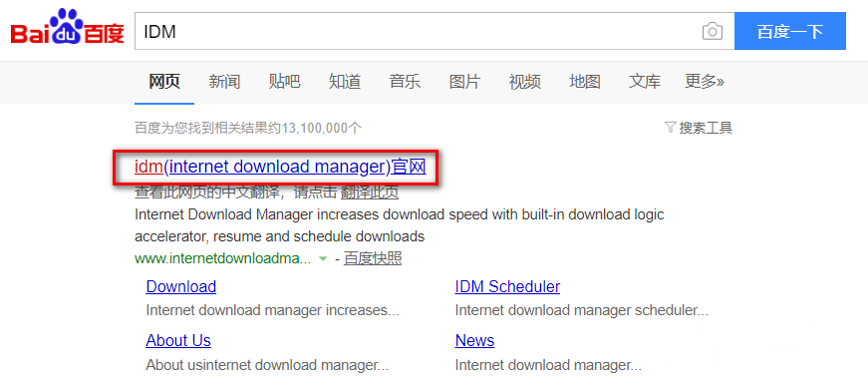The width and height of the screenshot is (868, 389).
Task: View the 百度快照 cached page
Action: tap(373, 258)
